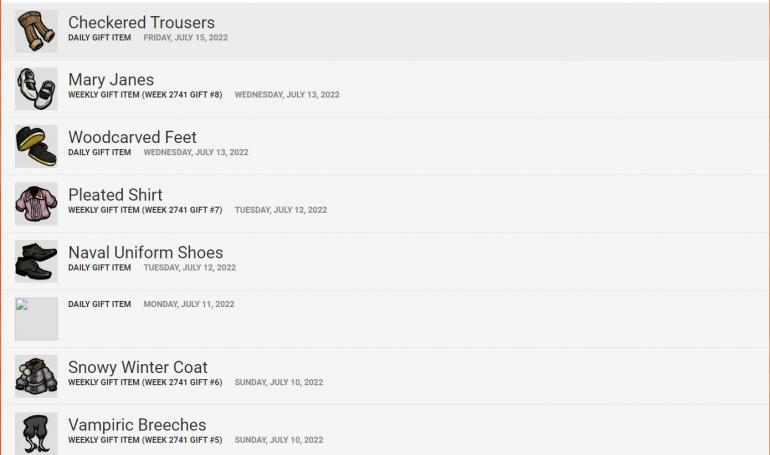Click the Naval Uniform Shoes icon
770x455 pixels.
pyautogui.click(x=36, y=261)
